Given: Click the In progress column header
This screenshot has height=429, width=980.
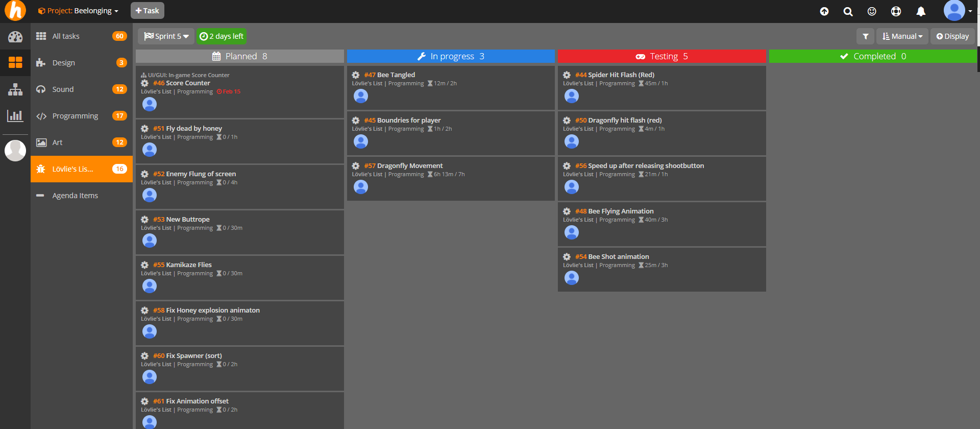Looking at the screenshot, I should [451, 56].
